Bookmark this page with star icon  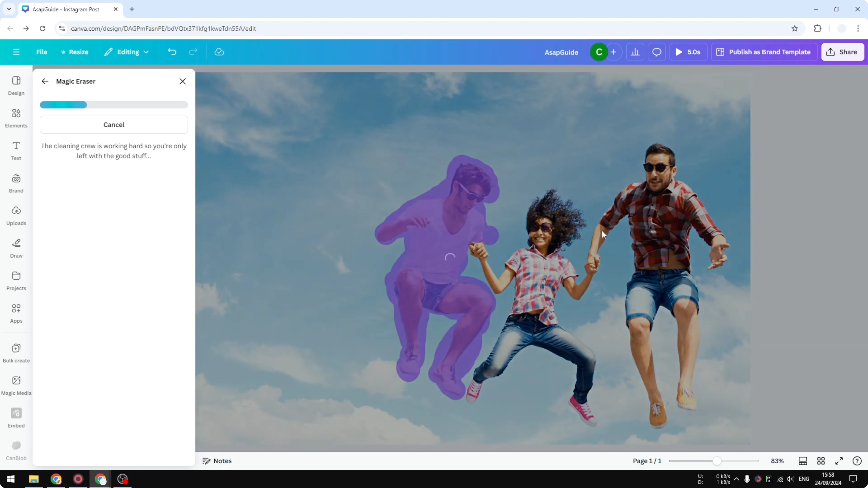pyautogui.click(x=795, y=29)
